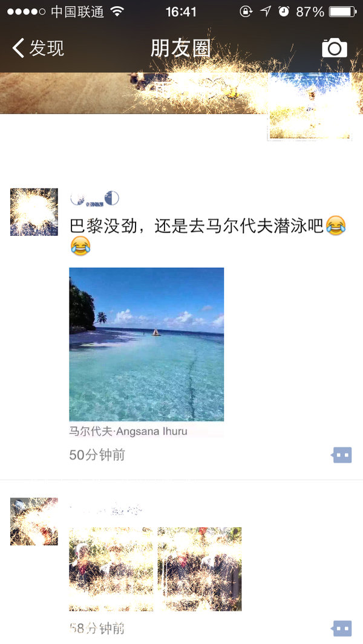
Task: Tap the battery indicator in status bar
Action: click(342, 11)
